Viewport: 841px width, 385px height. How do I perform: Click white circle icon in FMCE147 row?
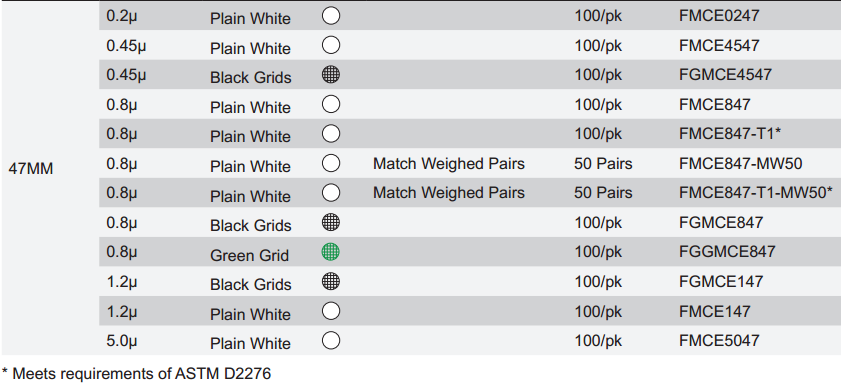(x=331, y=310)
